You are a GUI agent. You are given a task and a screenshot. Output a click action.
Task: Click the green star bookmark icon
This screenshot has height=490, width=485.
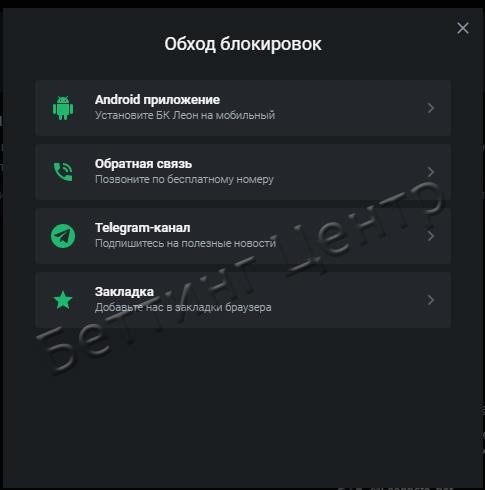(x=63, y=300)
